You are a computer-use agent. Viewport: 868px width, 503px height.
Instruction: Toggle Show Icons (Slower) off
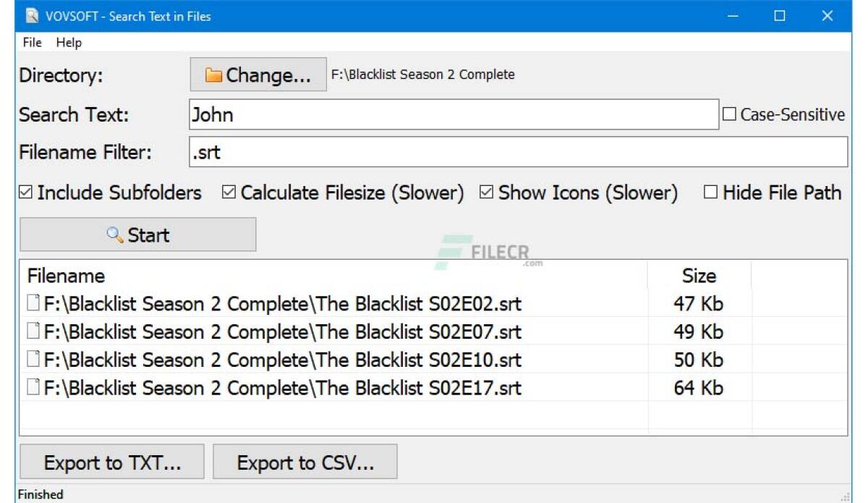point(486,192)
